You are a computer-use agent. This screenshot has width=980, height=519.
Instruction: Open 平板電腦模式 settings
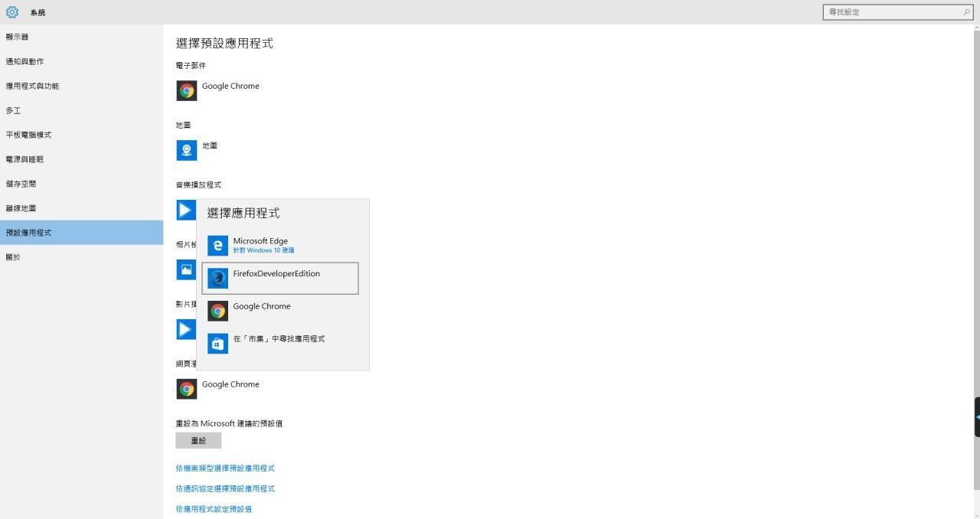[81, 135]
